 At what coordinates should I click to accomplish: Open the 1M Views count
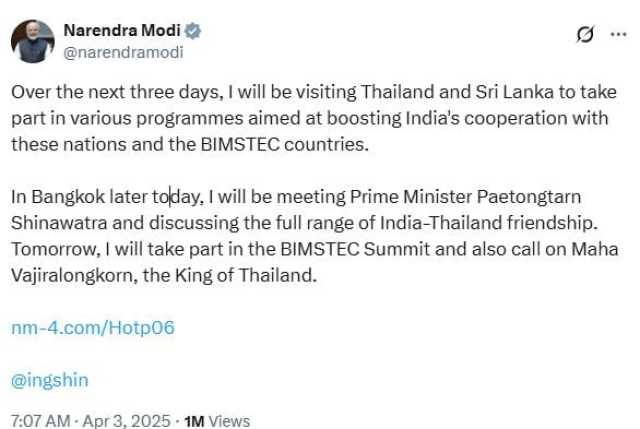217,421
